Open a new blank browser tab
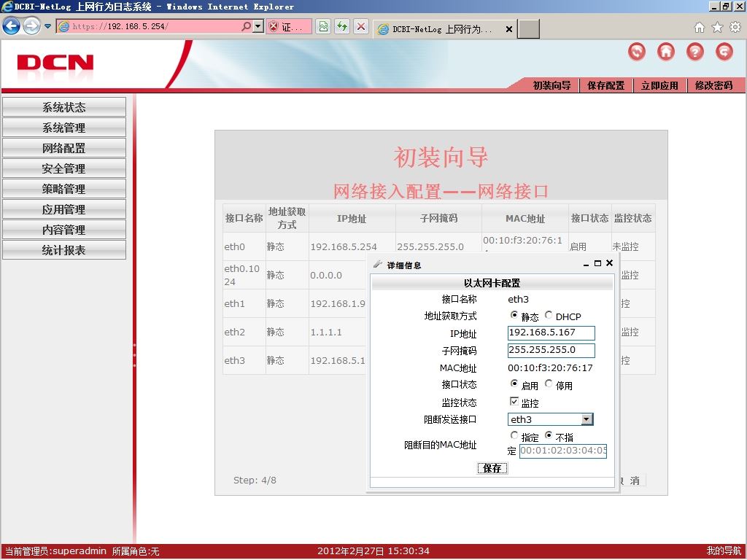The width and height of the screenshot is (747, 560). [529, 29]
